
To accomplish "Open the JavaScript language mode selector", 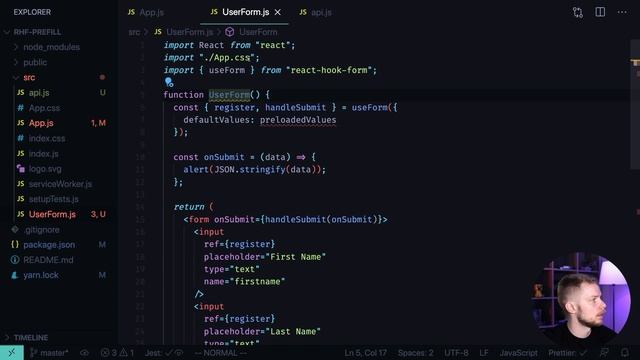I will (x=518, y=353).
